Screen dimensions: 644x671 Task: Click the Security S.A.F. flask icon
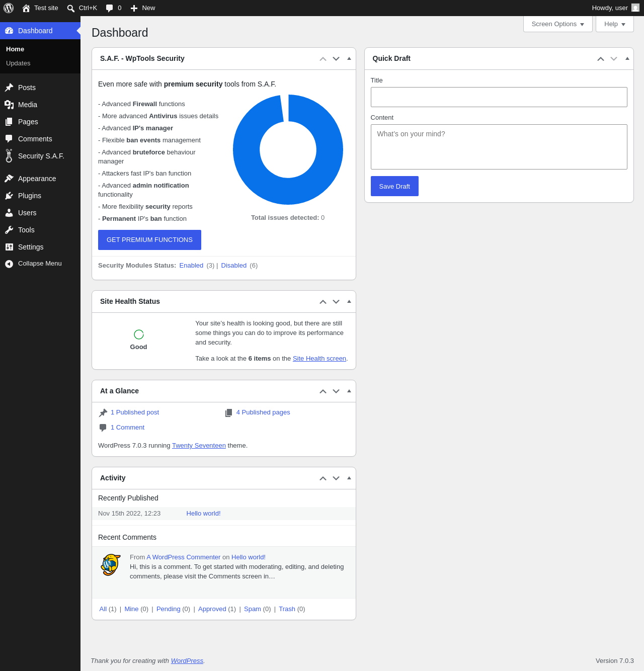click(x=9, y=156)
